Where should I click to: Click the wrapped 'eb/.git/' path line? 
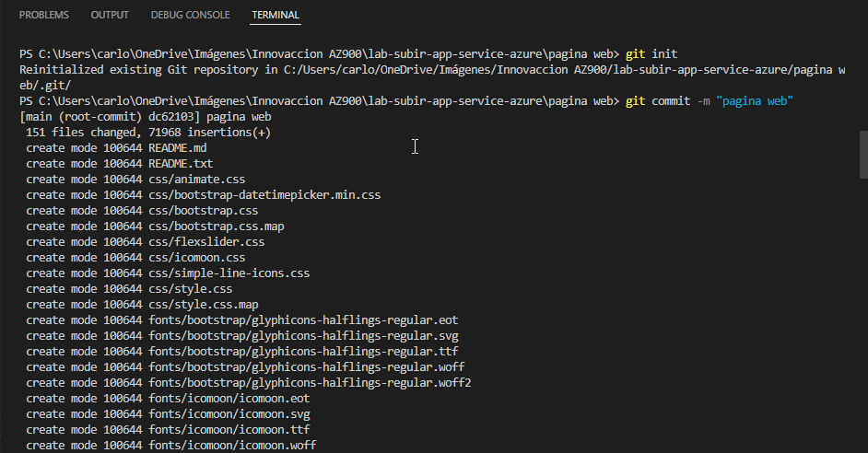(x=45, y=86)
